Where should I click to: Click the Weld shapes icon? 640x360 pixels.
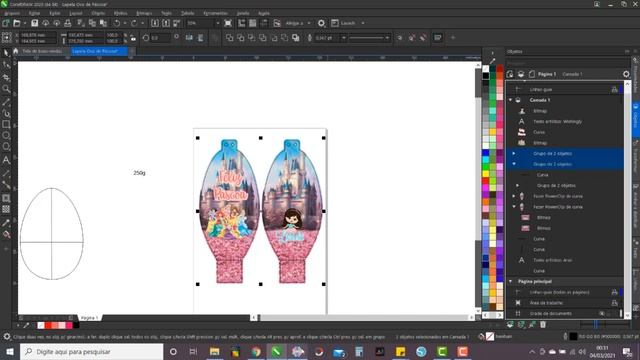coord(230,38)
